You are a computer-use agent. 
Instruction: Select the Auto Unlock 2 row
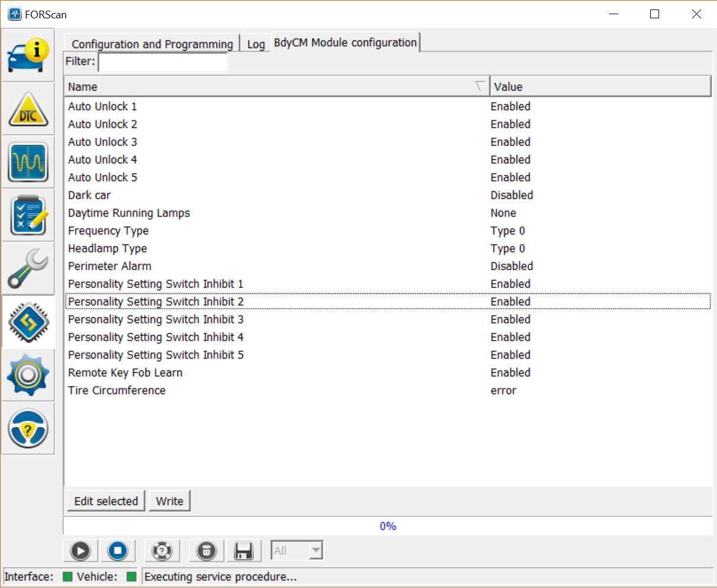pos(388,124)
